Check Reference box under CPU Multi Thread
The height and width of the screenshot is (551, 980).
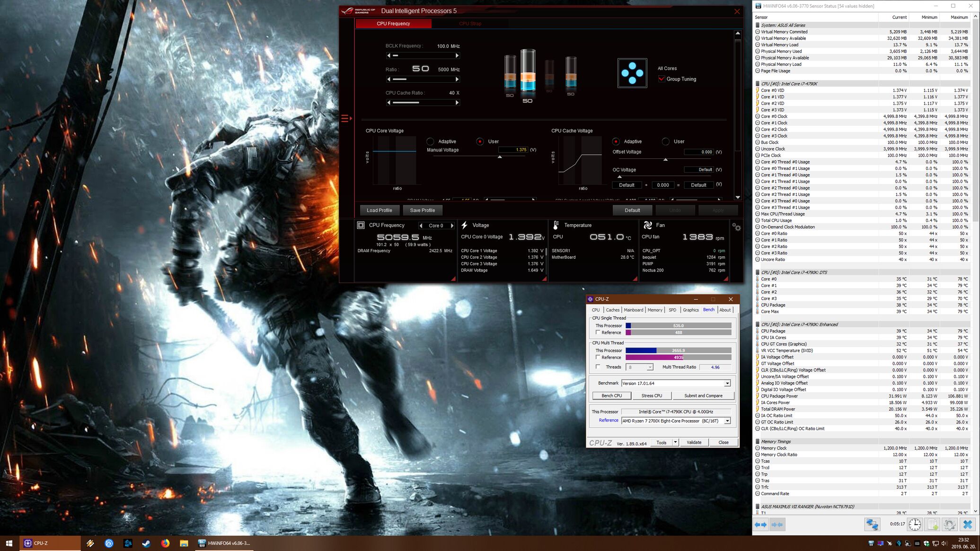point(598,357)
